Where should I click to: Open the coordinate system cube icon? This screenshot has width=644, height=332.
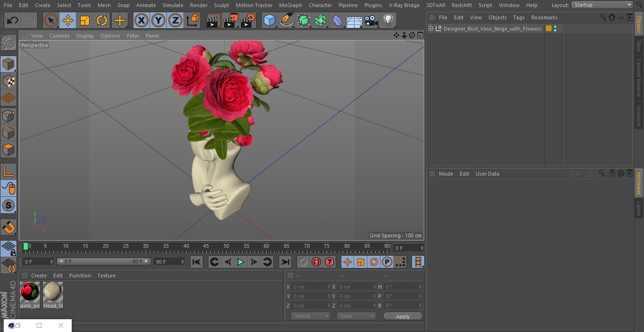(193, 20)
